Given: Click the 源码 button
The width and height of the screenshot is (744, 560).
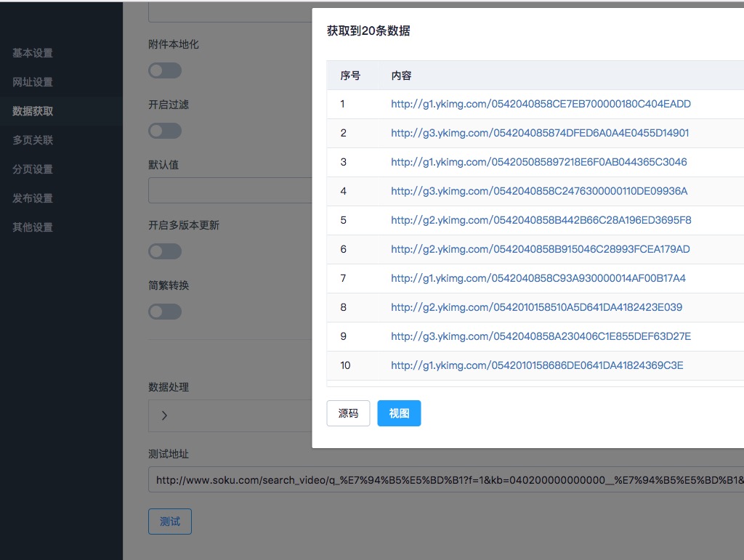Looking at the screenshot, I should click(348, 413).
